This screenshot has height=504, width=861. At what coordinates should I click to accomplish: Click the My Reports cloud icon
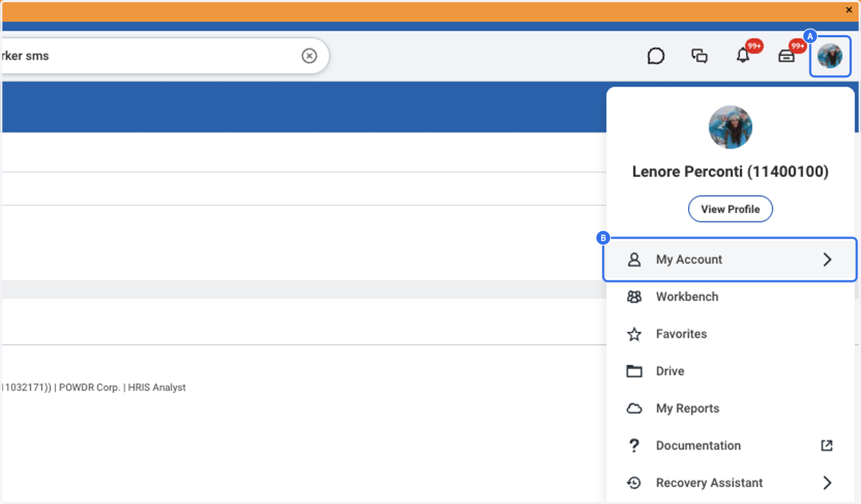[634, 409]
